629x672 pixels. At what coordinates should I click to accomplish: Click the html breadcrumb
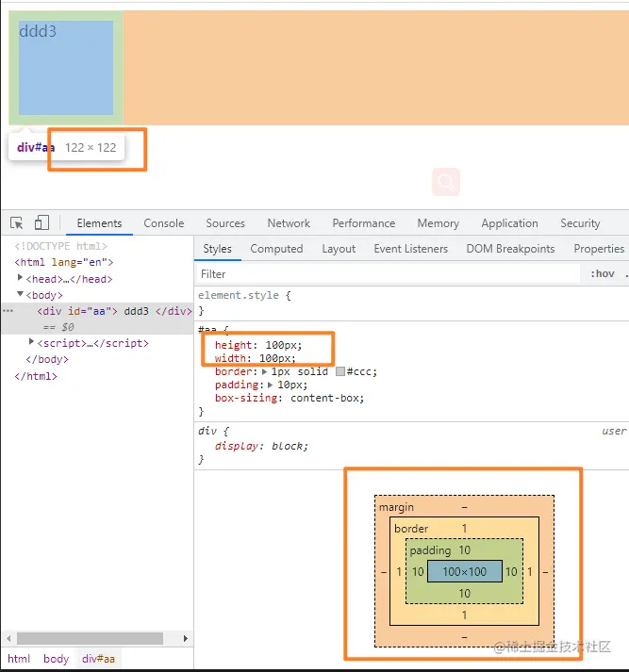(19, 658)
